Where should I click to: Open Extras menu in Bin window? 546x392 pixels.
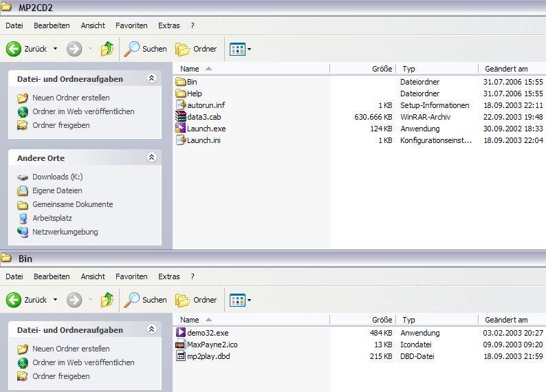[x=169, y=276]
